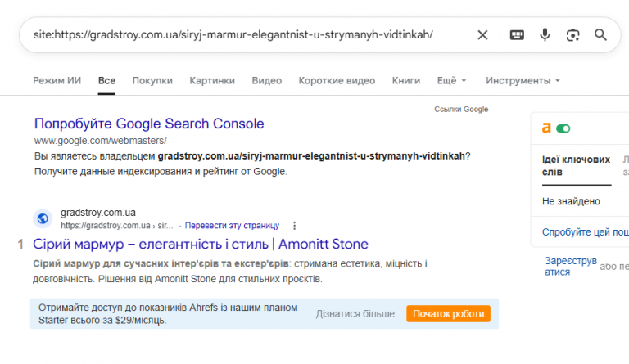
Task: Click the Зареєструватися link
Action: pyautogui.click(x=570, y=267)
